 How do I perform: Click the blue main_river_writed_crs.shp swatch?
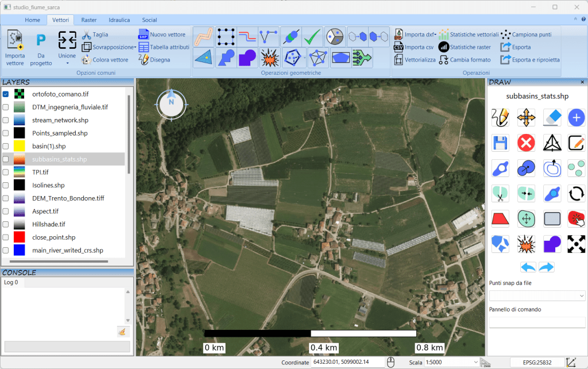pyautogui.click(x=19, y=250)
